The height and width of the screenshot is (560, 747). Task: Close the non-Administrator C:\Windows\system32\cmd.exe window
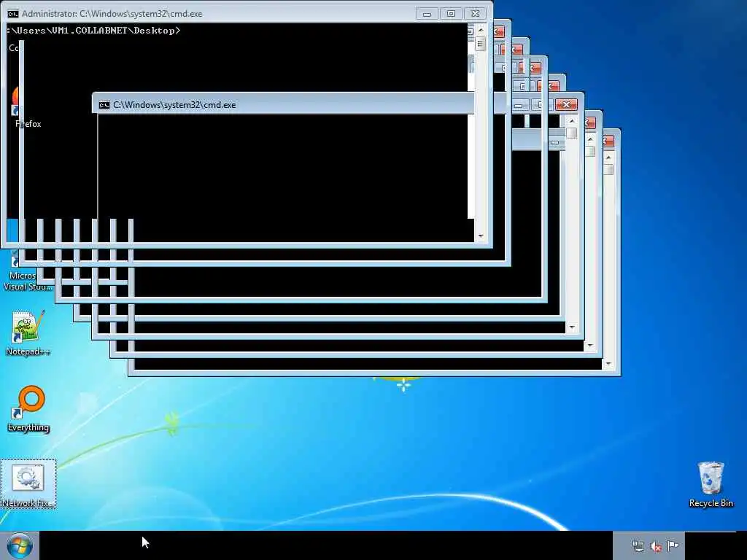click(x=566, y=105)
